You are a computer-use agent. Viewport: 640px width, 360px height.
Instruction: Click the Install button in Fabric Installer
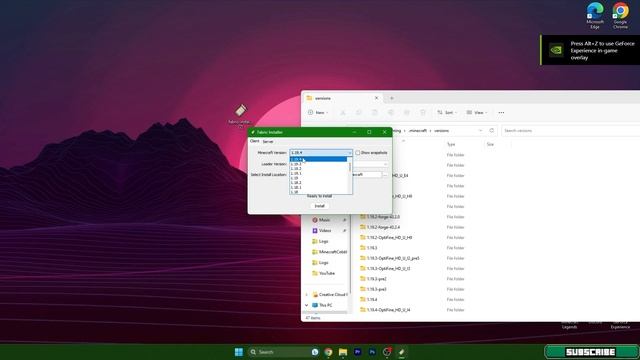tap(319, 206)
